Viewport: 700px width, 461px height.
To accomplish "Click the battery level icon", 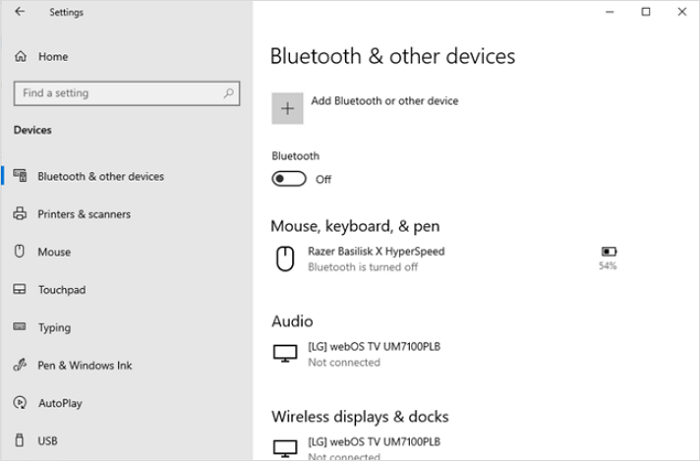I will (608, 251).
